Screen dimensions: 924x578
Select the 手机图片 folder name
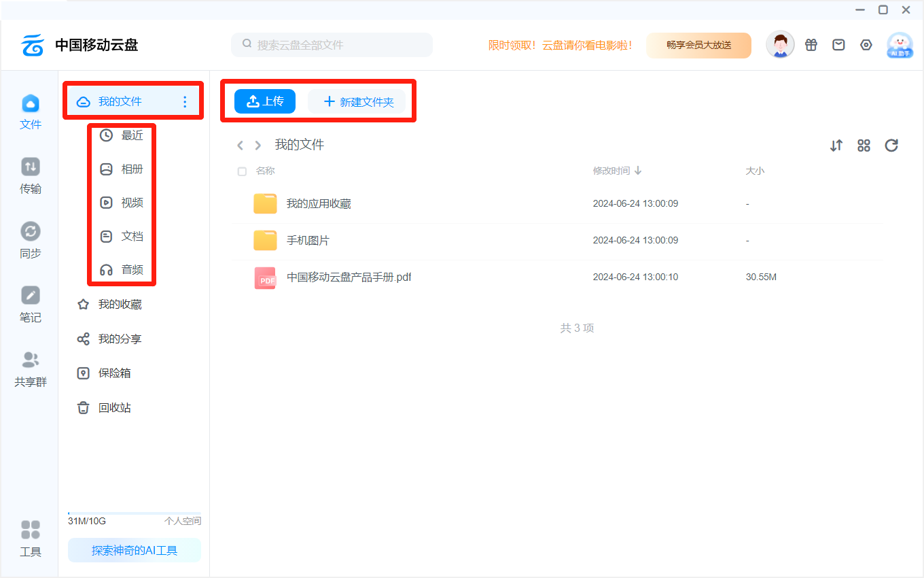(x=308, y=241)
